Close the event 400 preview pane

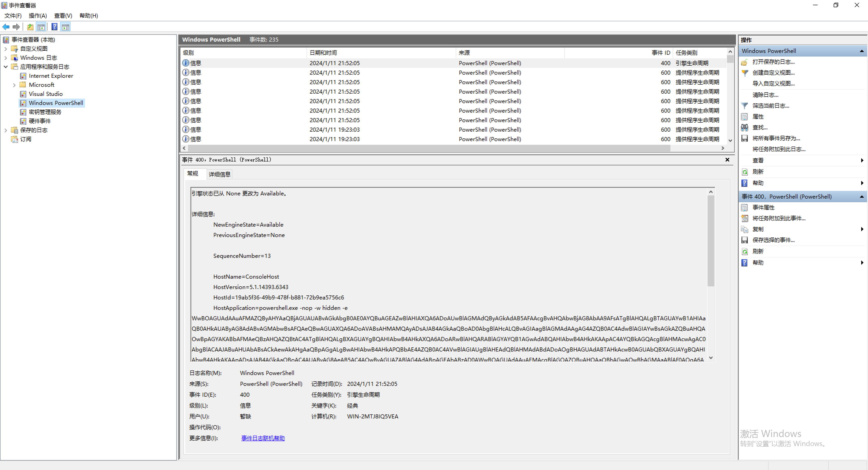coord(727,160)
